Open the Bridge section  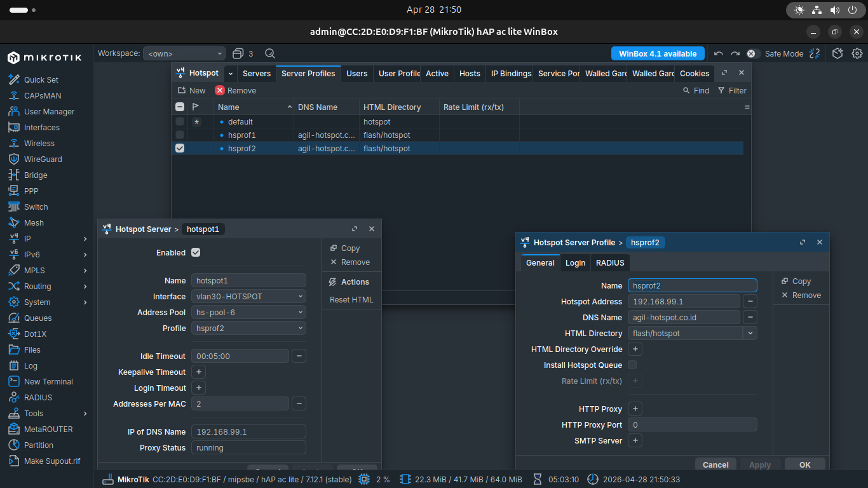(x=36, y=175)
